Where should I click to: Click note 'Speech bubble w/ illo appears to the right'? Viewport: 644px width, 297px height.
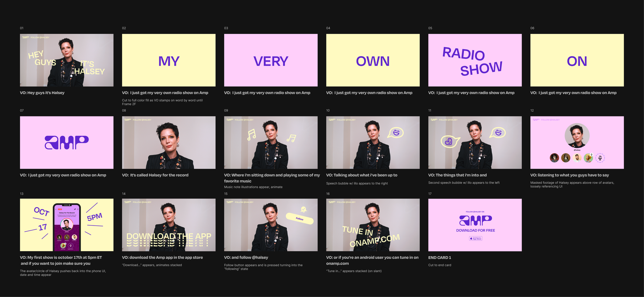[357, 183]
